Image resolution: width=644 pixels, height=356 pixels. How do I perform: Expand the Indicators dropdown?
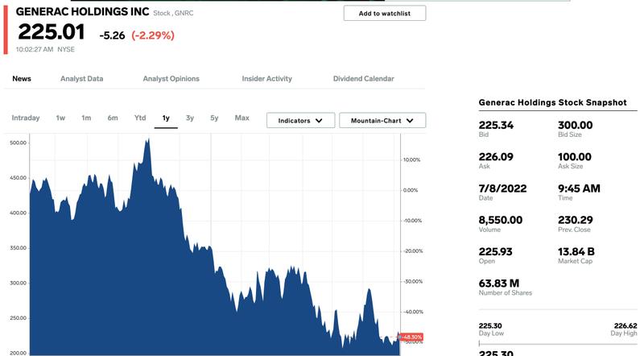coord(300,121)
